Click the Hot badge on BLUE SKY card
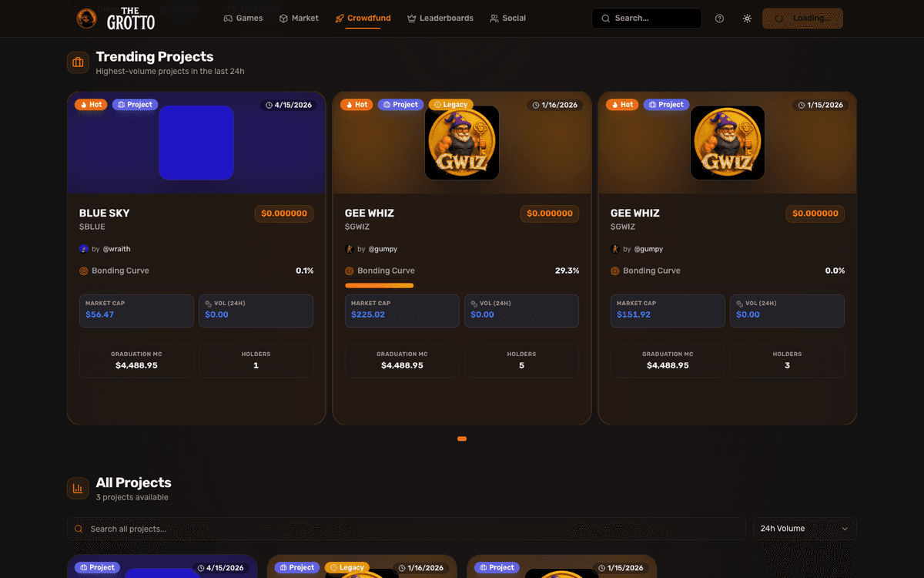924x578 pixels. pyautogui.click(x=91, y=105)
